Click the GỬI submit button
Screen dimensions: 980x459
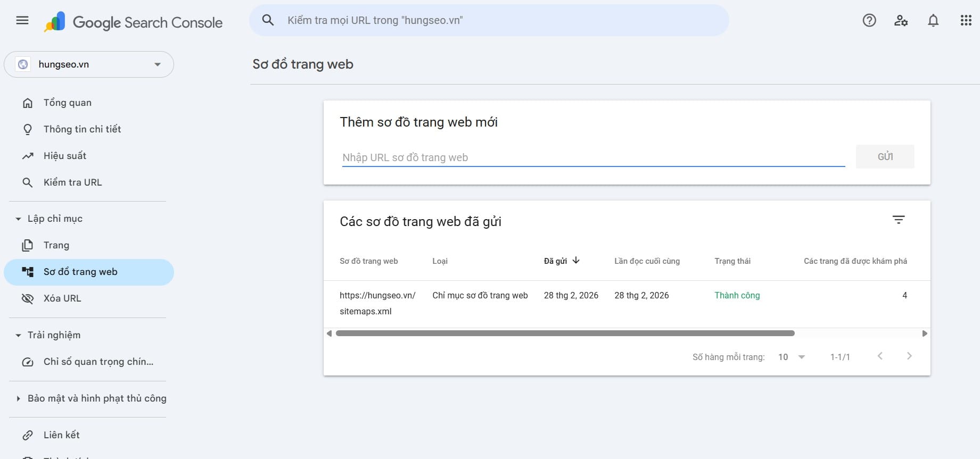click(884, 157)
